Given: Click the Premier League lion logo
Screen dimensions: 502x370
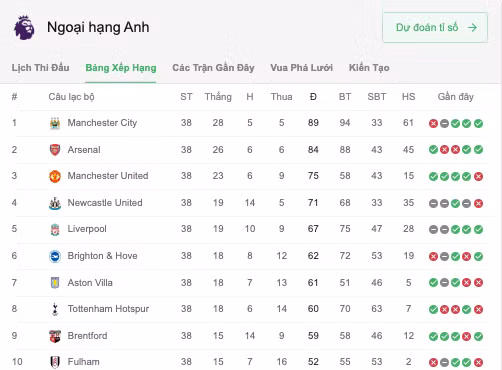Looking at the screenshot, I should pyautogui.click(x=24, y=28).
